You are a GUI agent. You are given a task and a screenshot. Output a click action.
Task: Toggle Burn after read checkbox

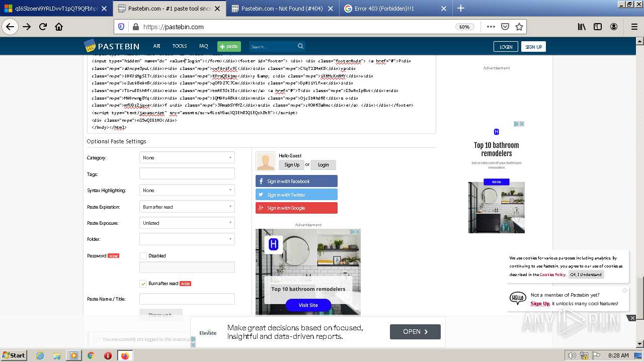click(143, 284)
